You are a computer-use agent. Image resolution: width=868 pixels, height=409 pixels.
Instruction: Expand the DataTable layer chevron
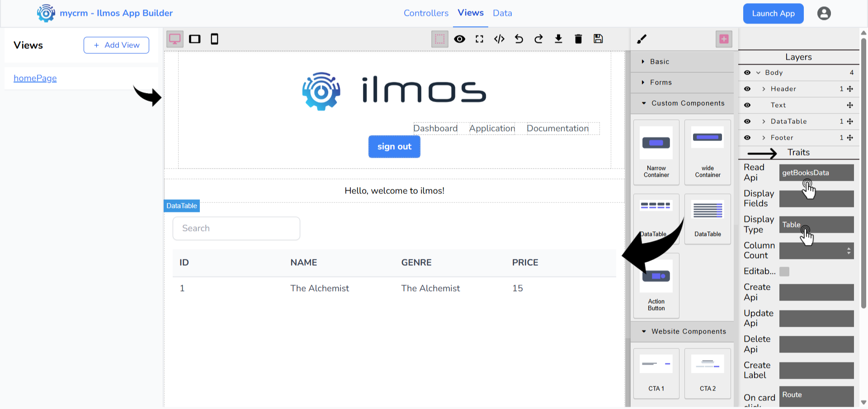click(x=764, y=122)
